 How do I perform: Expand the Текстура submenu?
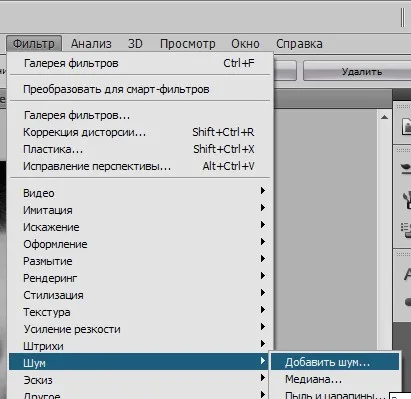[140, 312]
